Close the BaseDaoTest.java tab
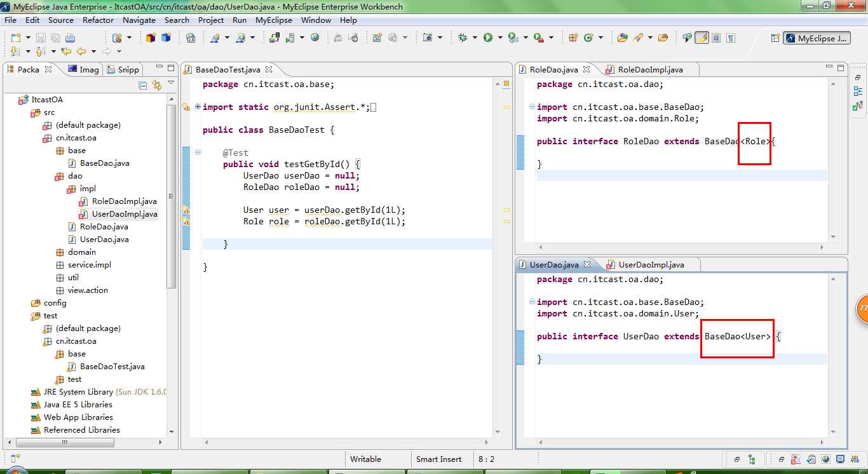This screenshot has height=474, width=868. 269,69
